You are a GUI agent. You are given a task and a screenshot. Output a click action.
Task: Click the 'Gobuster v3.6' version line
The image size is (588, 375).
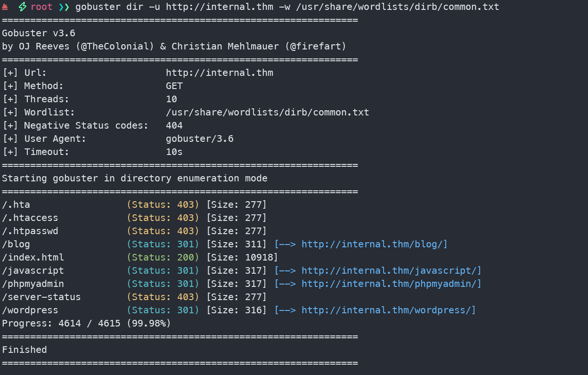click(39, 33)
